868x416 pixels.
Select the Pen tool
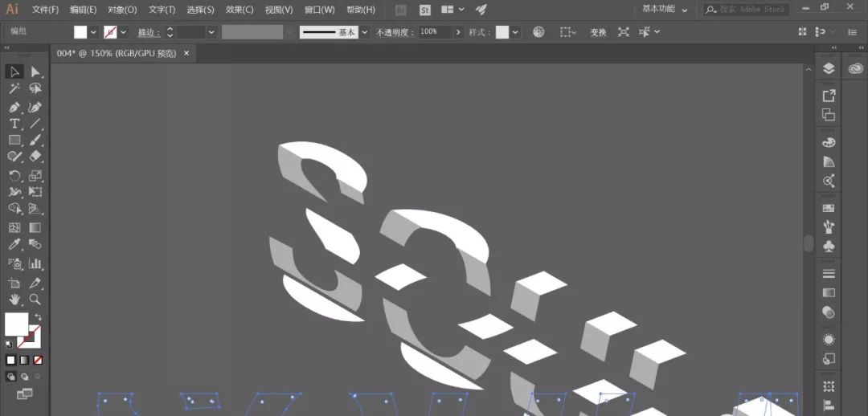pos(14,107)
